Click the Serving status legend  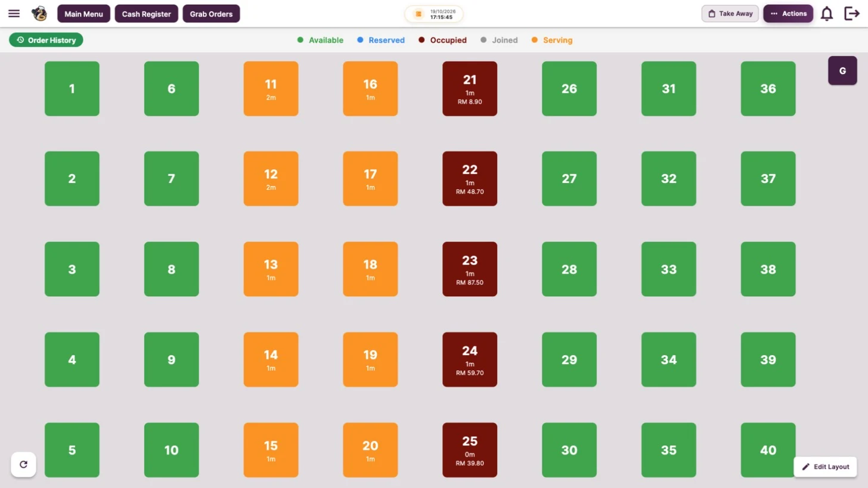tap(552, 41)
